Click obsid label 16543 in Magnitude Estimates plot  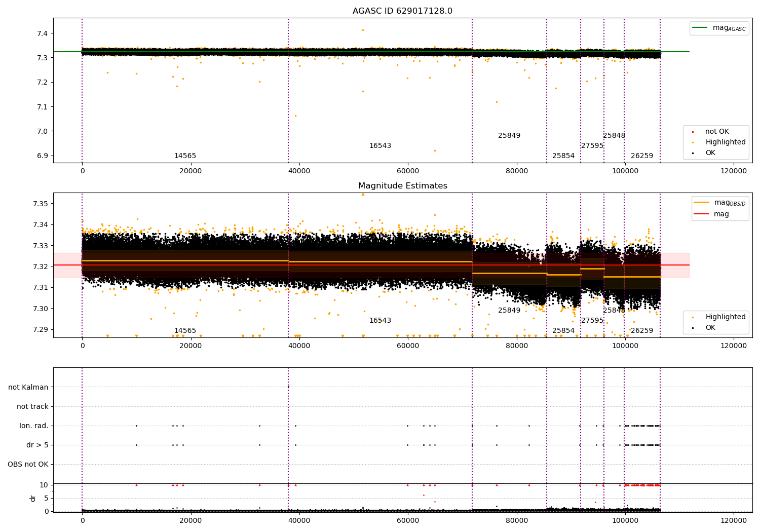[x=380, y=321]
